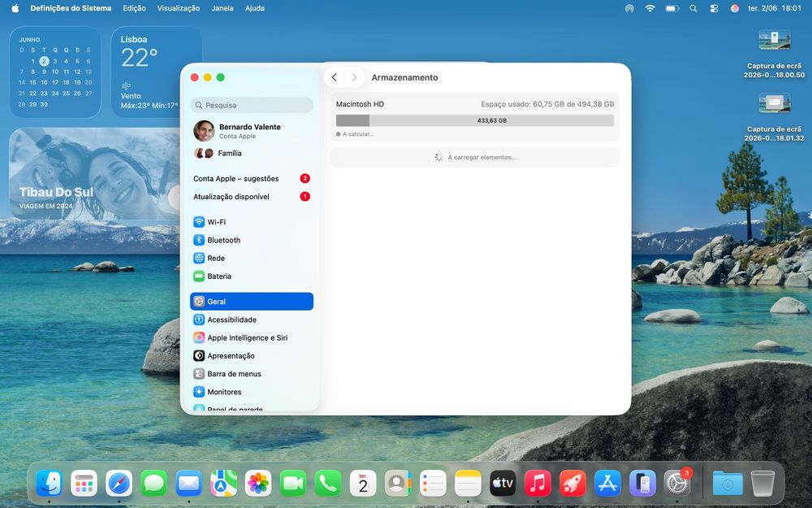
Task: Click the Junho calendar widget
Action: pos(55,72)
